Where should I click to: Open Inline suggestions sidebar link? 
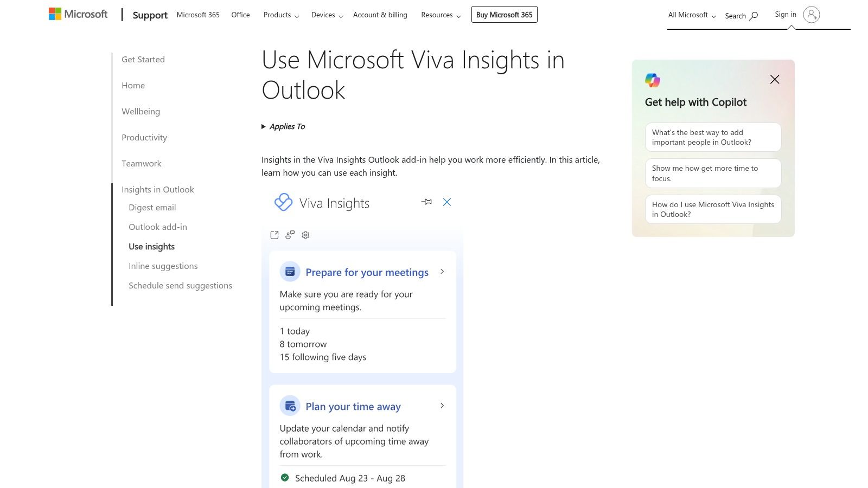[x=163, y=266]
